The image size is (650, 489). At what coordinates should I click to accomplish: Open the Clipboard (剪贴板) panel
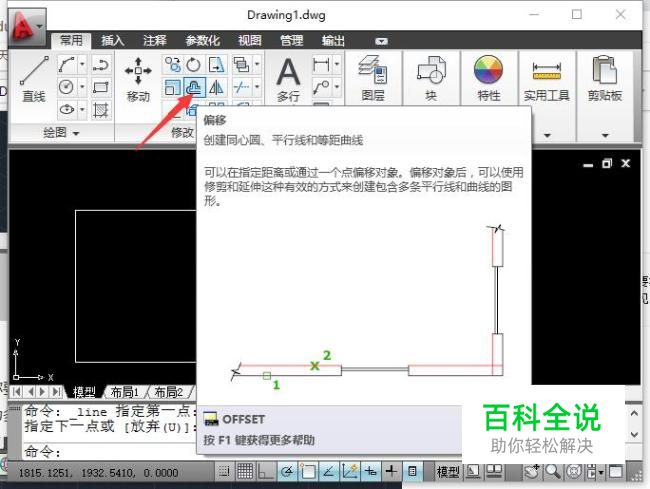click(605, 79)
